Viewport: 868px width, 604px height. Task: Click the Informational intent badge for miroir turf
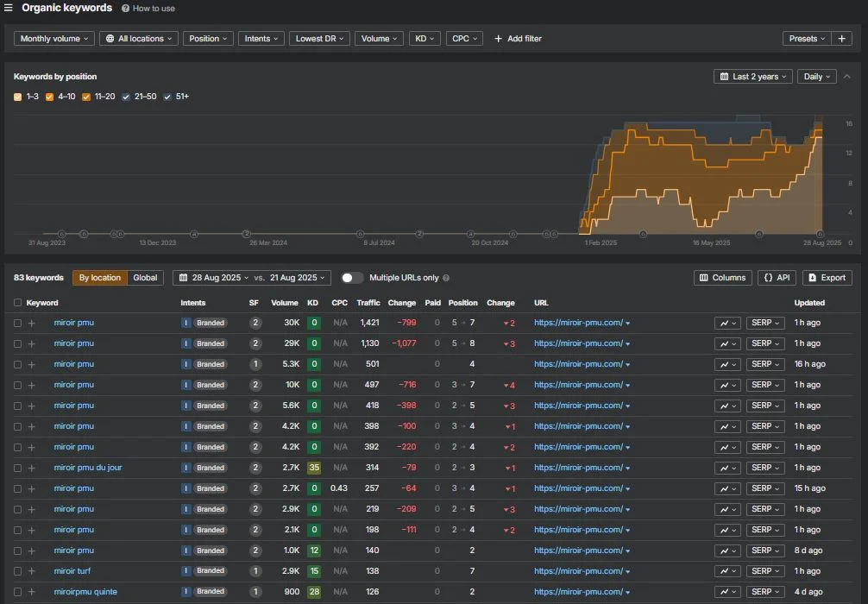pos(186,571)
